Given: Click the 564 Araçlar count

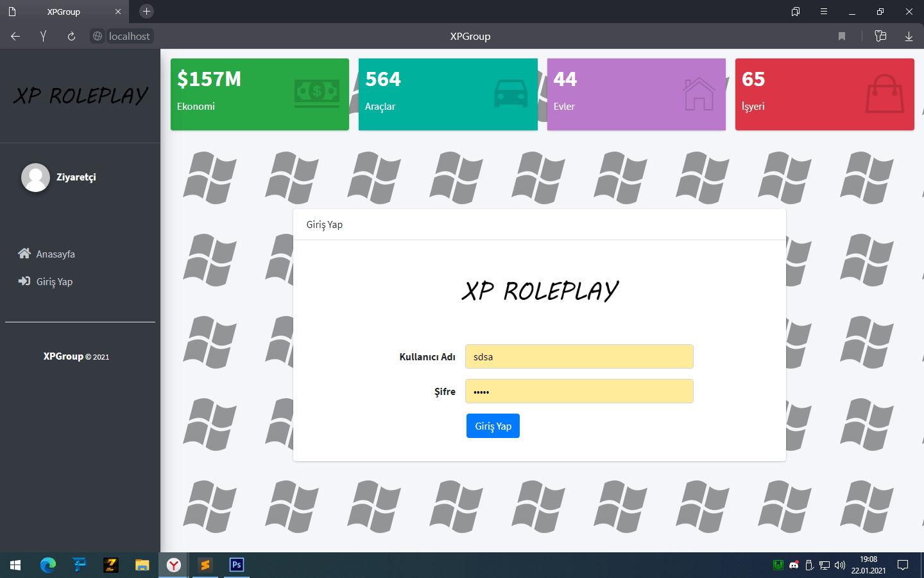Looking at the screenshot, I should tap(383, 79).
